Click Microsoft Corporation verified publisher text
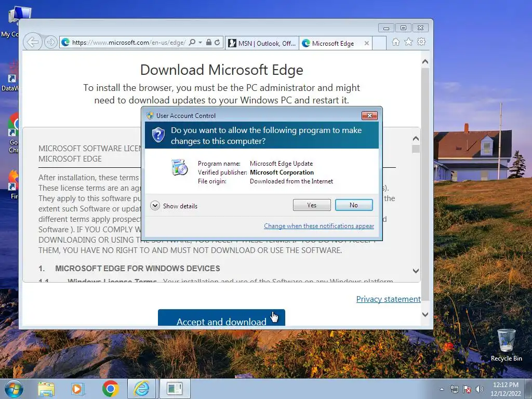The height and width of the screenshot is (399, 532). point(282,172)
